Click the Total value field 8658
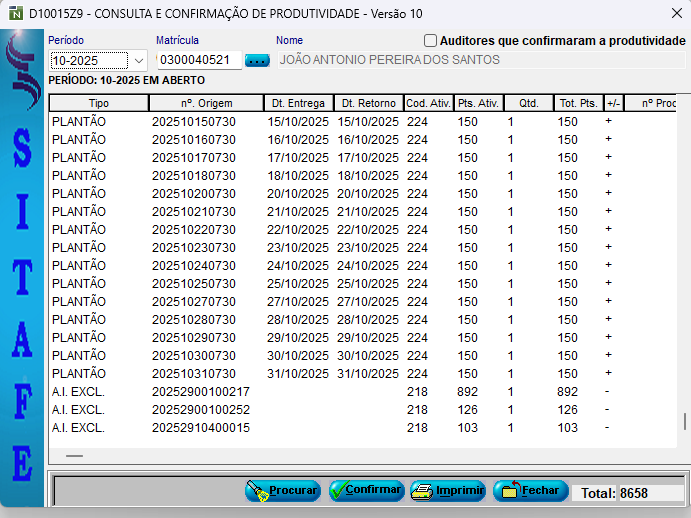Screen dimensions: 691x518 pos(649,493)
